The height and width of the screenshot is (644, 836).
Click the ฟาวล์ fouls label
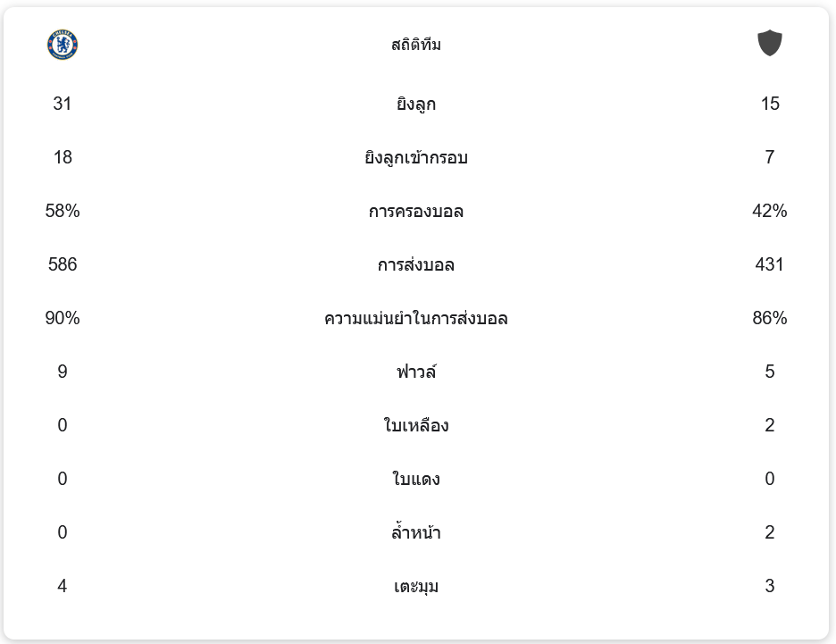(416, 372)
